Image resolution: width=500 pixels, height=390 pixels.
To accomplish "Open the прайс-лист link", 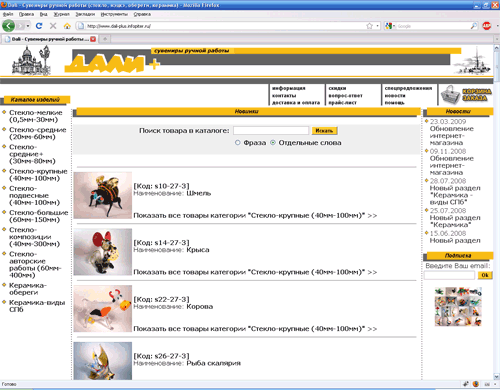I will [x=342, y=103].
